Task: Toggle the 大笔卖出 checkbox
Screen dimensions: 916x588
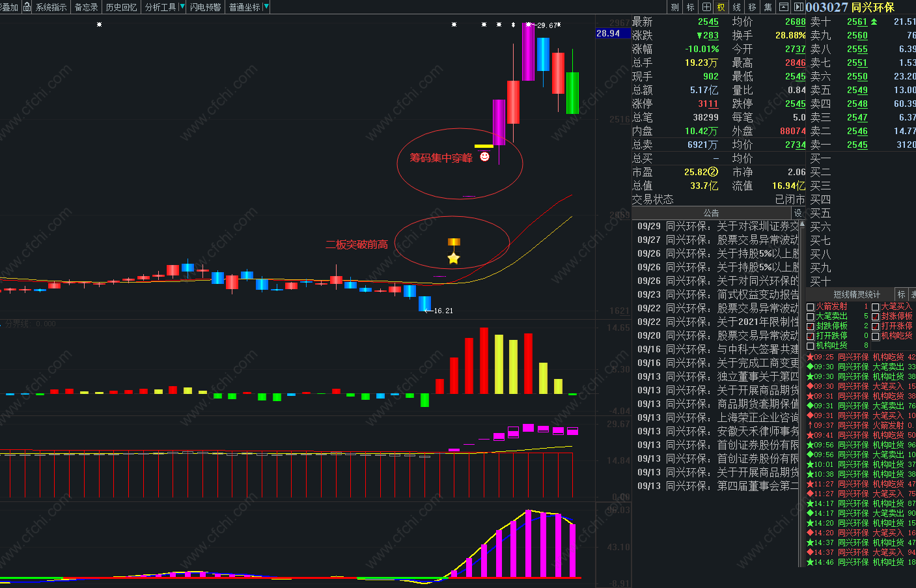Action: (x=811, y=316)
